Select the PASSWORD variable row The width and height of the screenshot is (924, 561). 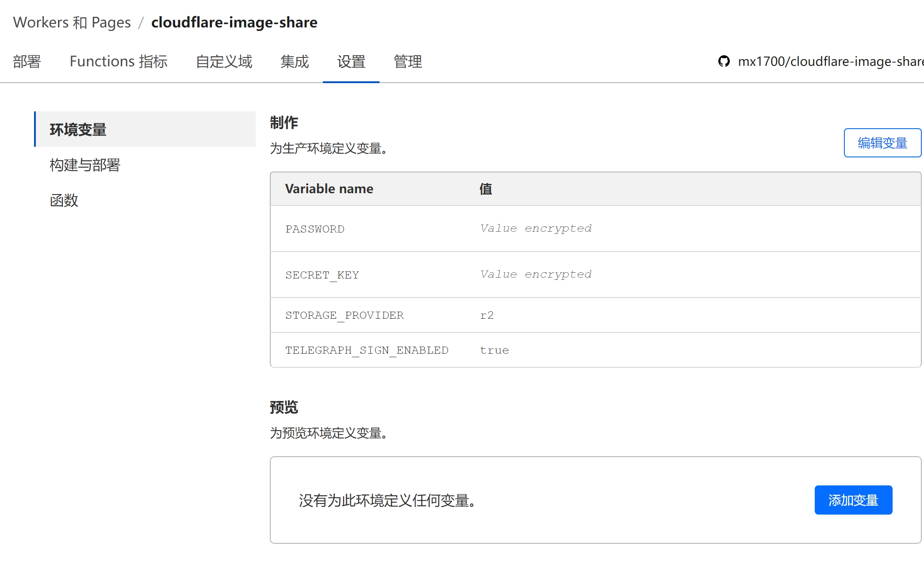[x=315, y=229]
